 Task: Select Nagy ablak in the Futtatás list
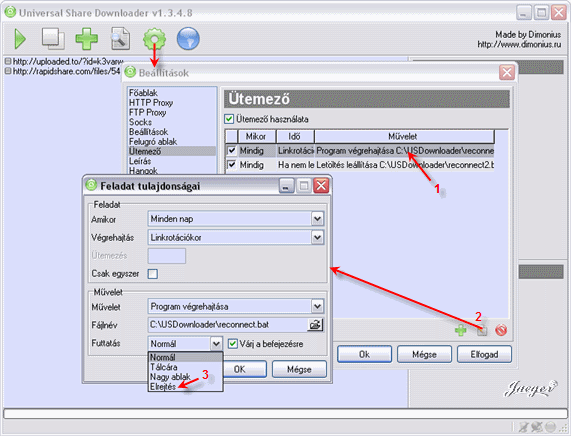coord(185,377)
